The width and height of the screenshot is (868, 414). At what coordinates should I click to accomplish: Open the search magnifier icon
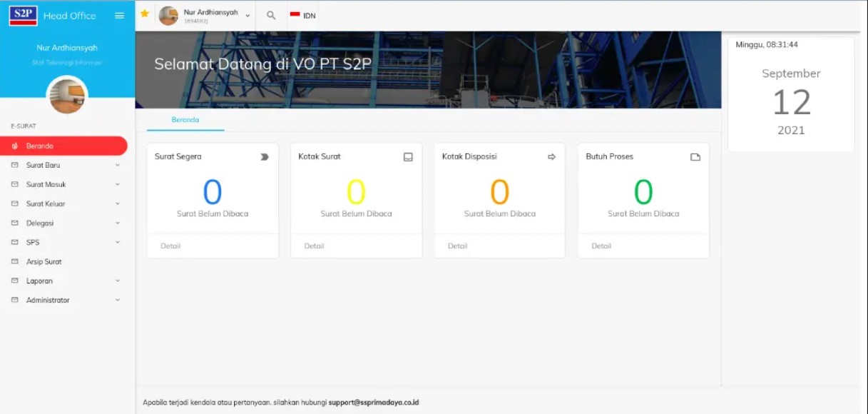271,15
